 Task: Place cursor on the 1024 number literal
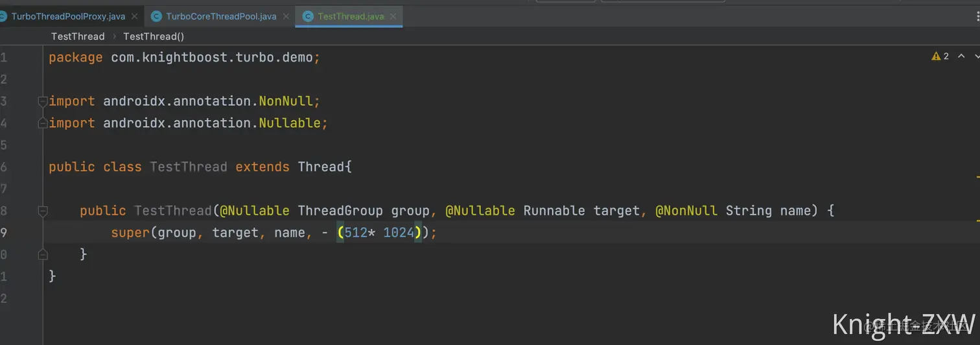[399, 232]
